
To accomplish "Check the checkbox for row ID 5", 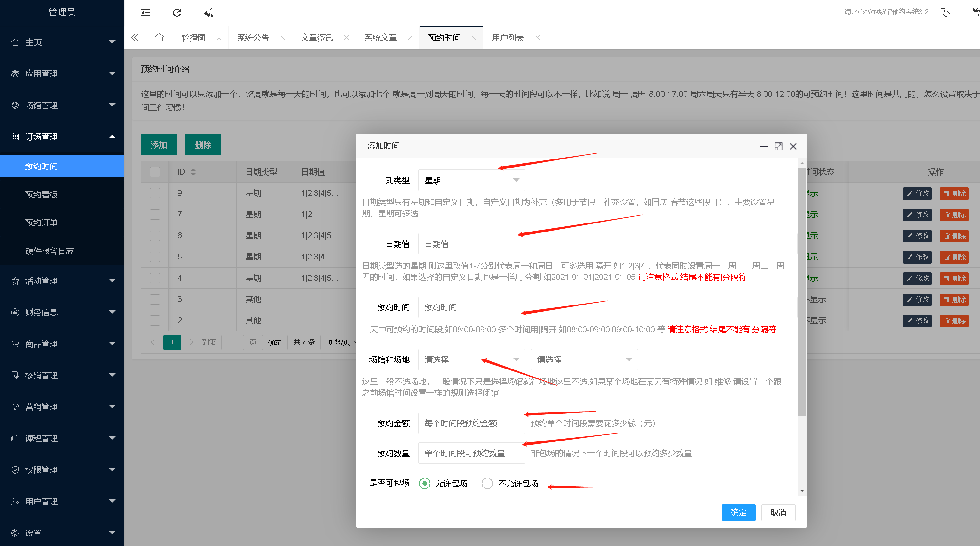I will tap(155, 258).
